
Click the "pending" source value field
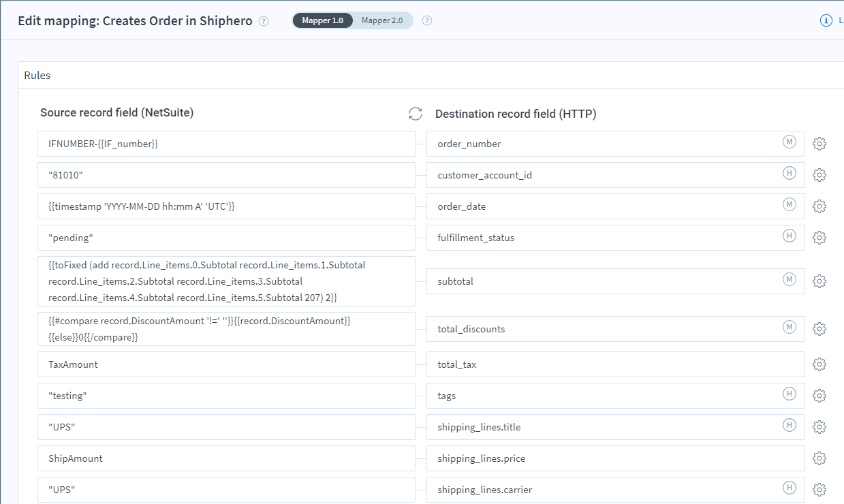coord(225,237)
